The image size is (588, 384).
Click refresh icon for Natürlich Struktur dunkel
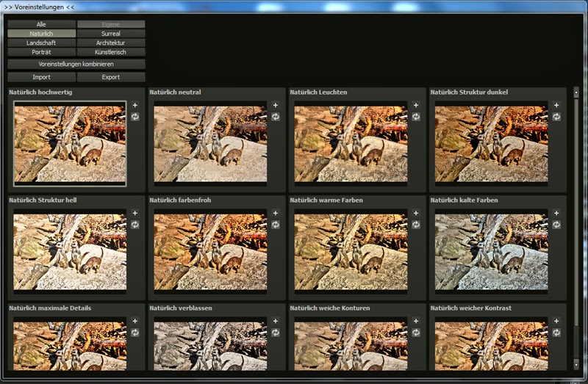[x=556, y=117]
